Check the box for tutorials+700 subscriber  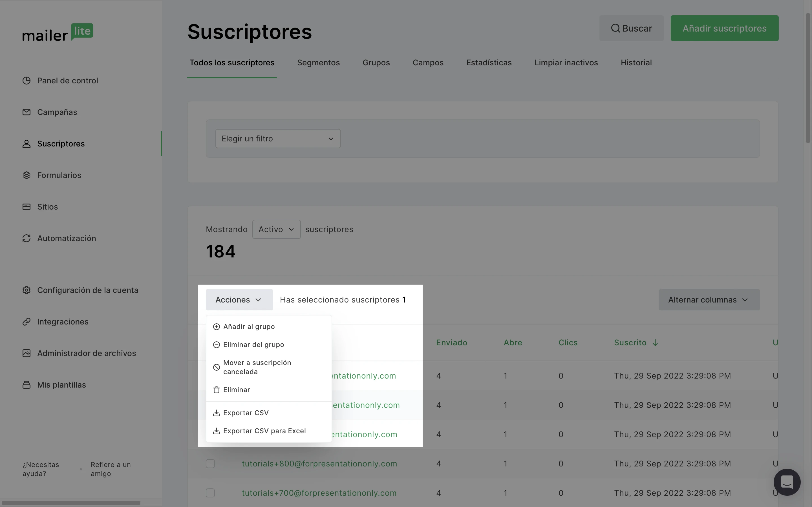coord(210,493)
